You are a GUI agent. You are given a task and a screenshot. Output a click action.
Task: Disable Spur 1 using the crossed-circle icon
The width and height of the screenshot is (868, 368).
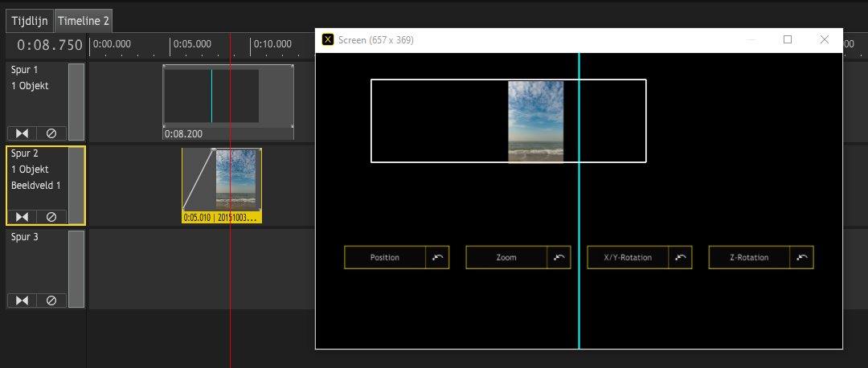coord(51,133)
